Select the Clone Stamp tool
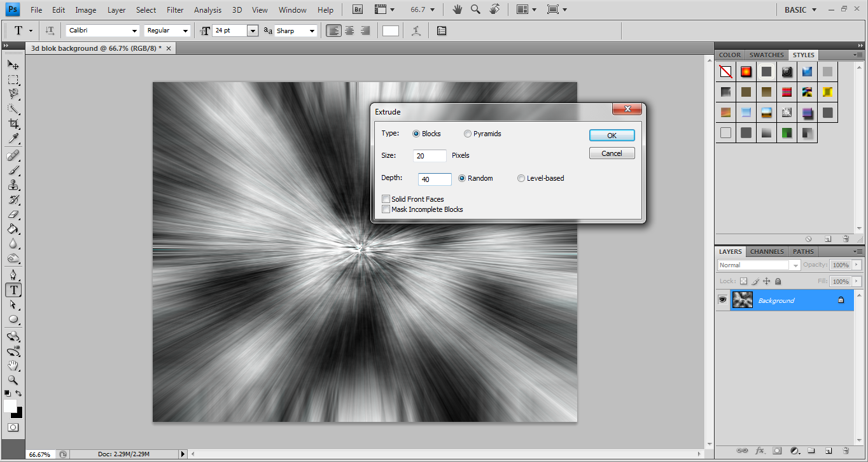This screenshot has width=868, height=462. coord(13,185)
